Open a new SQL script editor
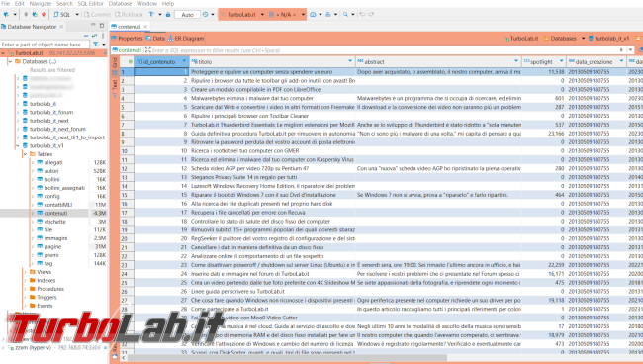Viewport: 643px width, 364px height. tap(62, 15)
